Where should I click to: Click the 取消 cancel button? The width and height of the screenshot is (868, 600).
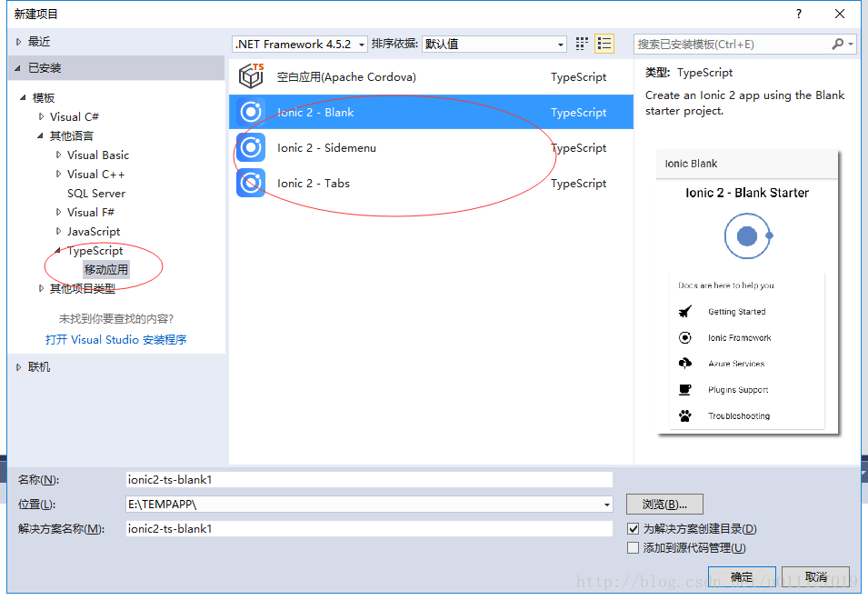(815, 577)
